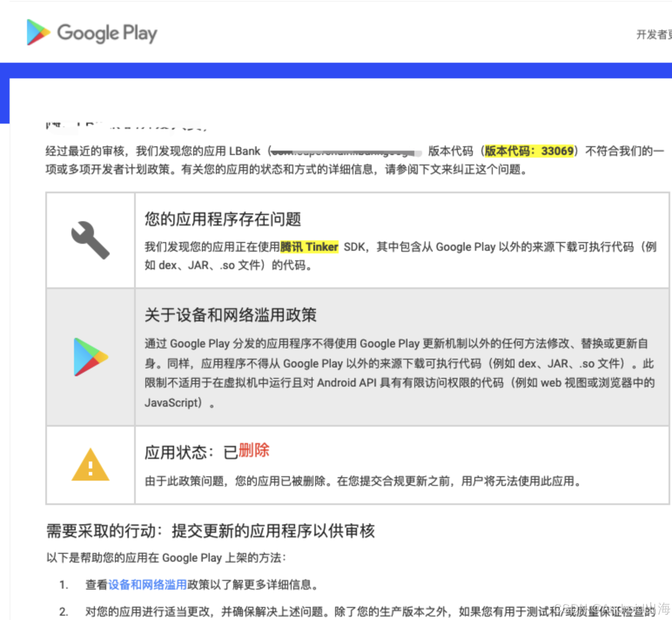Viewport: 672px width, 620px height.
Task: Click the heading 您的应用程序存在问题
Action: [223, 219]
